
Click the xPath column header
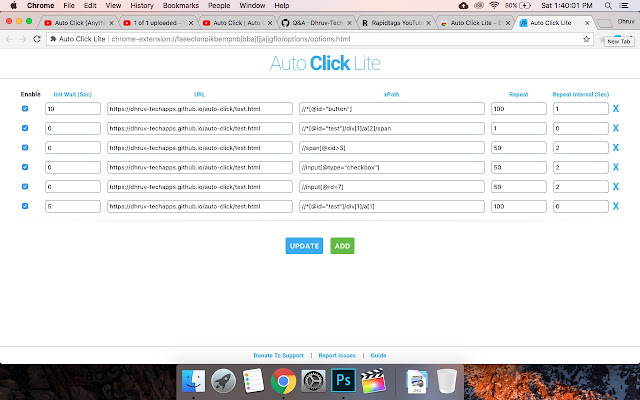[x=391, y=94]
